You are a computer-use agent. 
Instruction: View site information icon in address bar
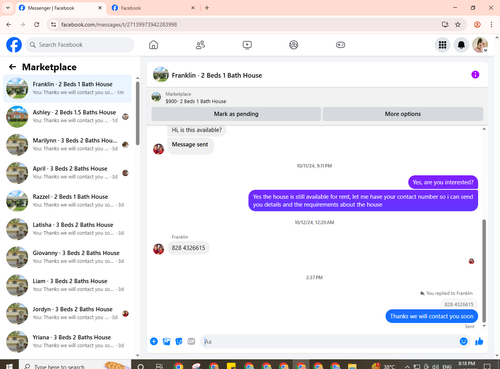(53, 24)
